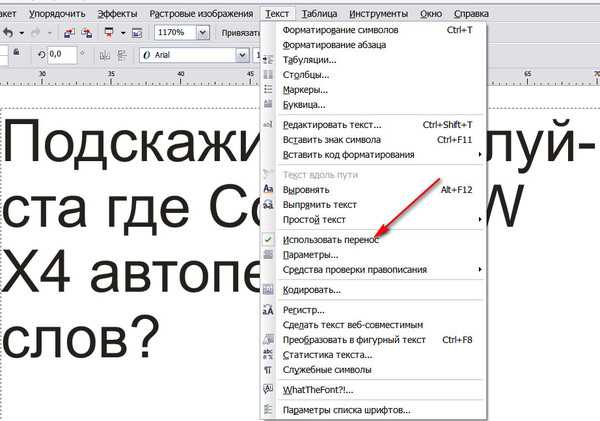600x421 pixels.
Task: Click the Кодировать icon in menu
Action: tap(268, 290)
